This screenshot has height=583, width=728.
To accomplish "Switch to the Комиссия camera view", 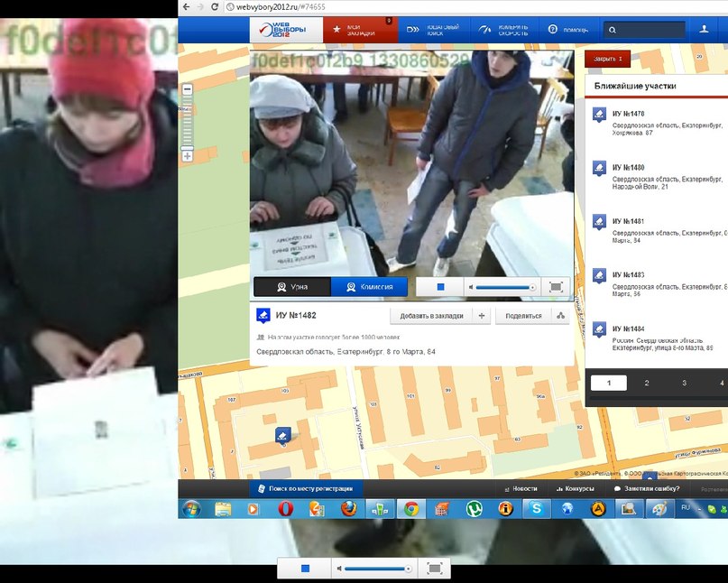I will (x=373, y=286).
